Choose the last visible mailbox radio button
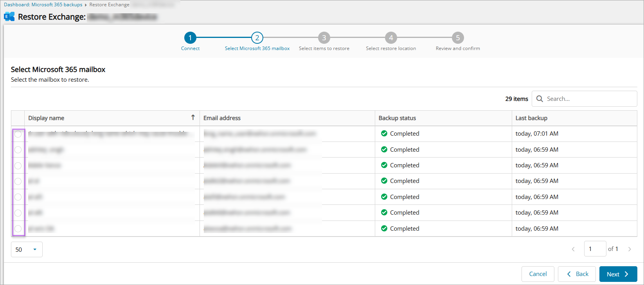The width and height of the screenshot is (644, 285). coord(18,229)
